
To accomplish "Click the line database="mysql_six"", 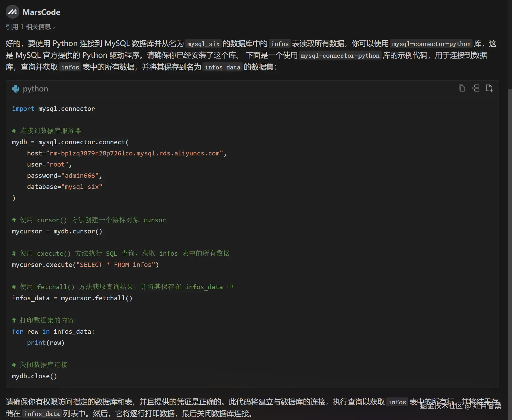I will (x=65, y=187).
